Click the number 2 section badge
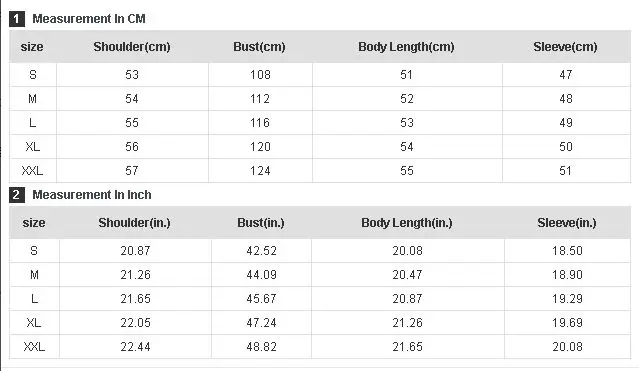Screen dimensions: 639x371 click(17, 195)
